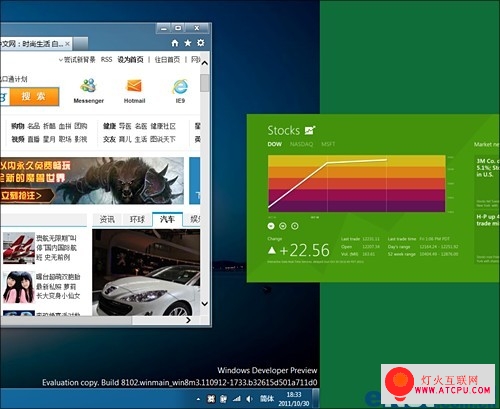Open the browser Home icon

tap(175, 43)
